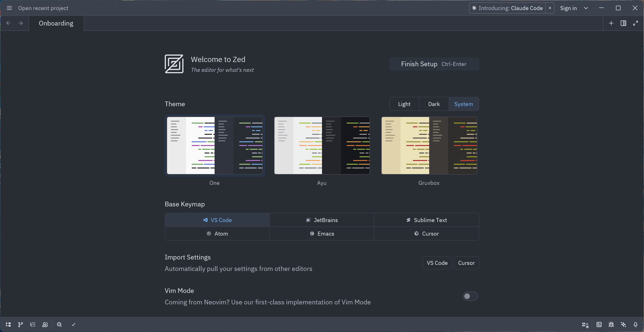
Task: Open the collaboration panel icon
Action: click(45, 325)
